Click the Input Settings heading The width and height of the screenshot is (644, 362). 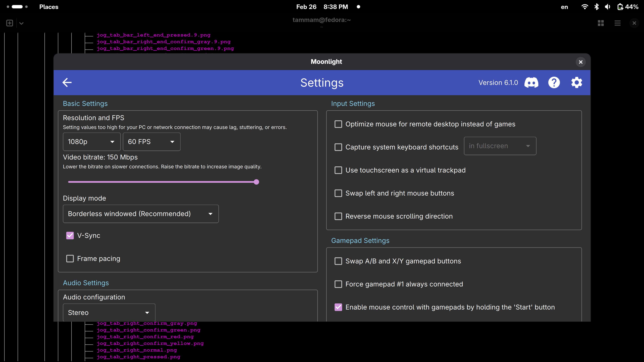click(x=353, y=103)
